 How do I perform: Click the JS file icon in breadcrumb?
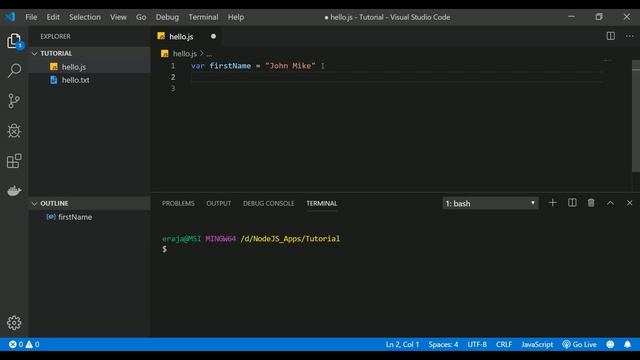click(x=164, y=53)
